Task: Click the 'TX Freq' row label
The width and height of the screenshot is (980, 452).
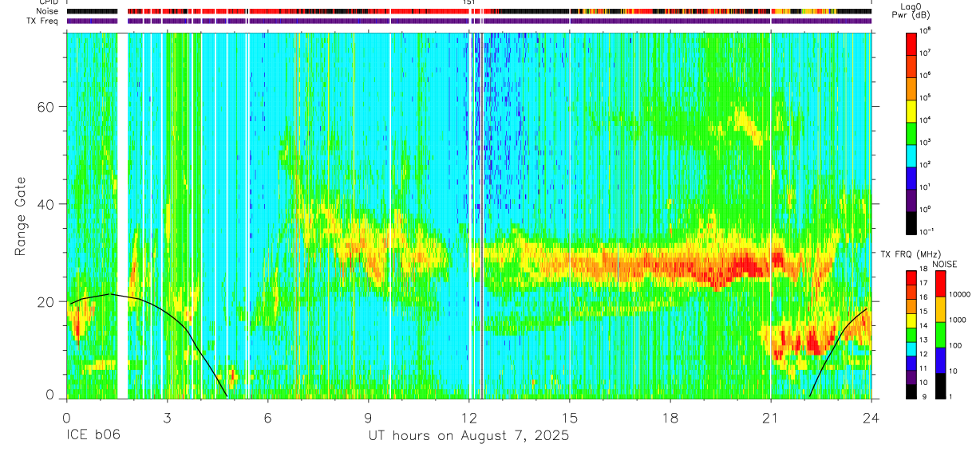Action: (43, 21)
